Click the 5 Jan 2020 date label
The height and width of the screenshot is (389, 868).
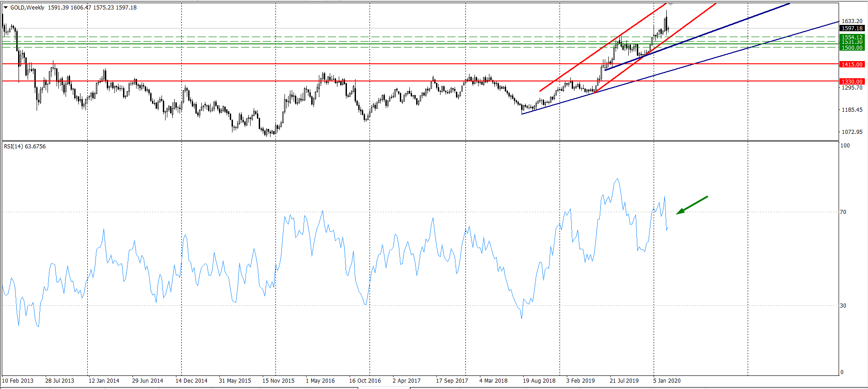(x=667, y=381)
